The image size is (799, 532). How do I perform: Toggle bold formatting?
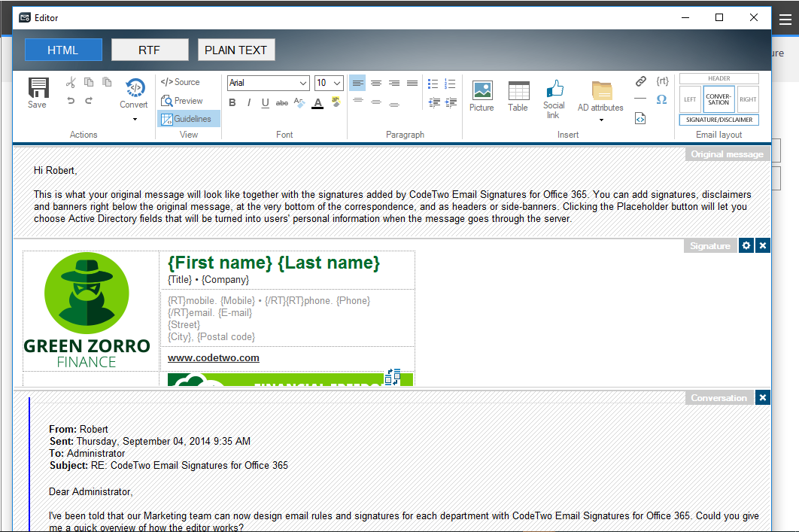coord(232,102)
